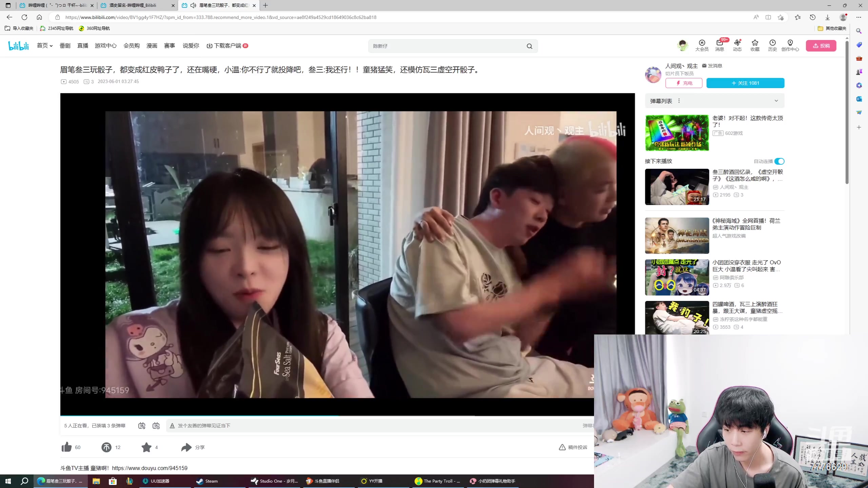Click the coin donation icon
868x488 pixels.
click(106, 447)
